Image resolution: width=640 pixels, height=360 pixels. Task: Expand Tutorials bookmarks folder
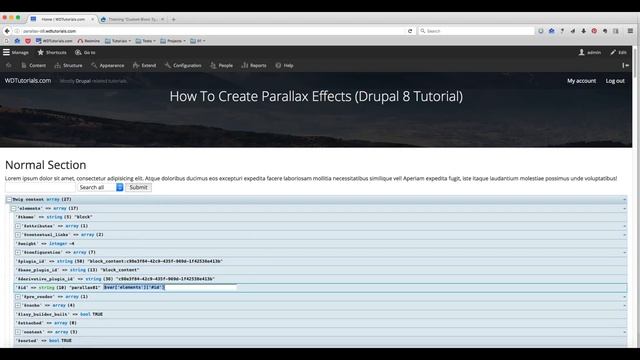pyautogui.click(x=118, y=41)
